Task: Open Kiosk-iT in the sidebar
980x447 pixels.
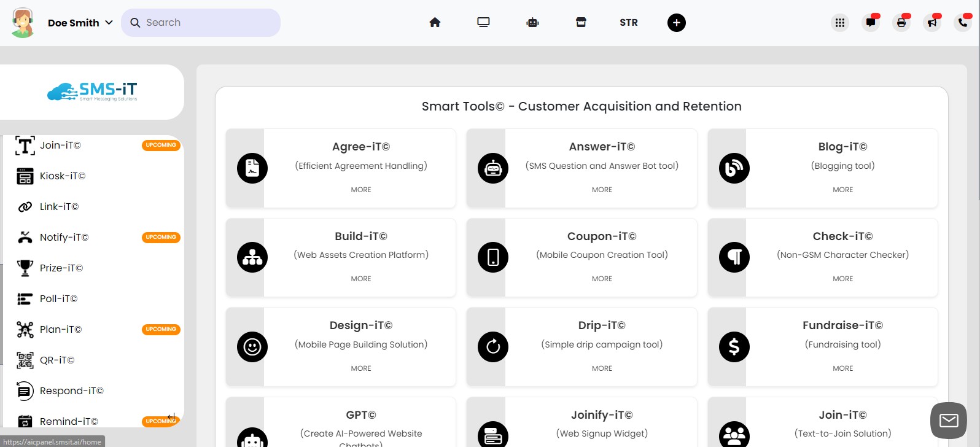Action: tap(62, 176)
